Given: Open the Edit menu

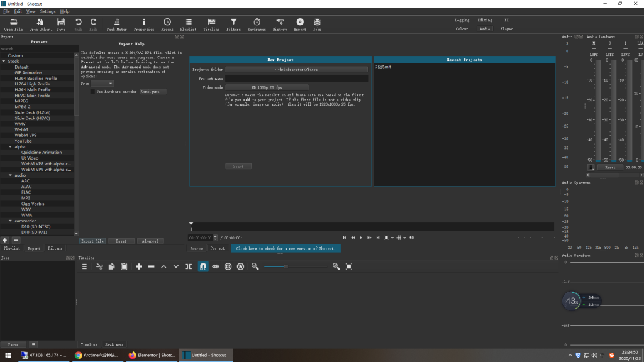Looking at the screenshot, I should click(18, 11).
